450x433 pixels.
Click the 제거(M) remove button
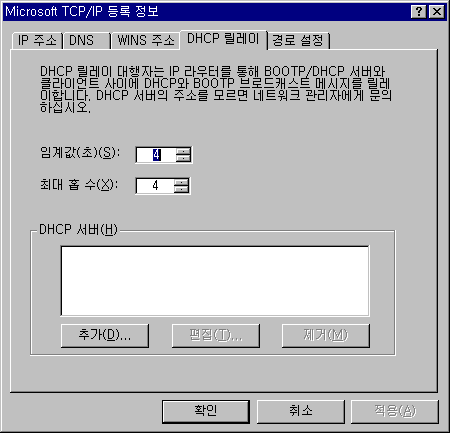click(326, 335)
